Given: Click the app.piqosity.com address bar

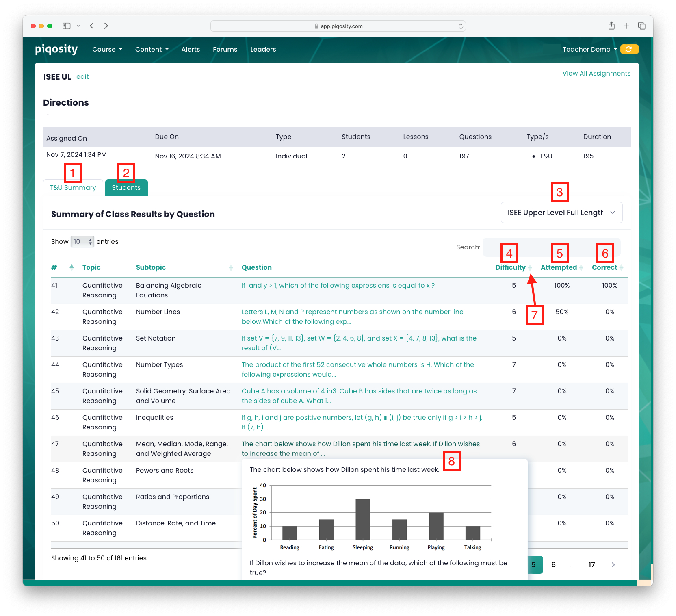Looking at the screenshot, I should click(338, 26).
